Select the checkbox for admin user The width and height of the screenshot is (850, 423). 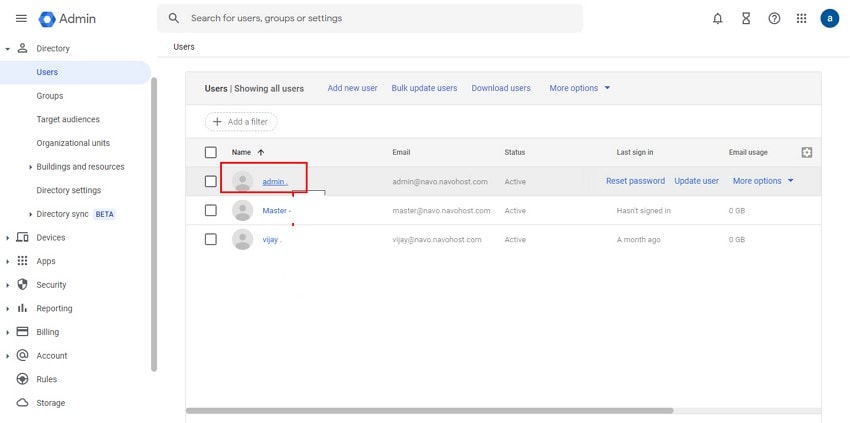210,181
